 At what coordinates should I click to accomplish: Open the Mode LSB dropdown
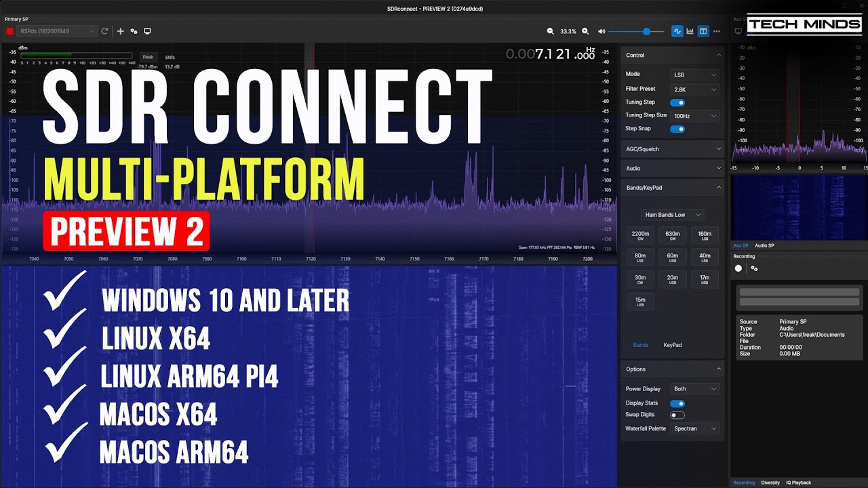pyautogui.click(x=694, y=75)
